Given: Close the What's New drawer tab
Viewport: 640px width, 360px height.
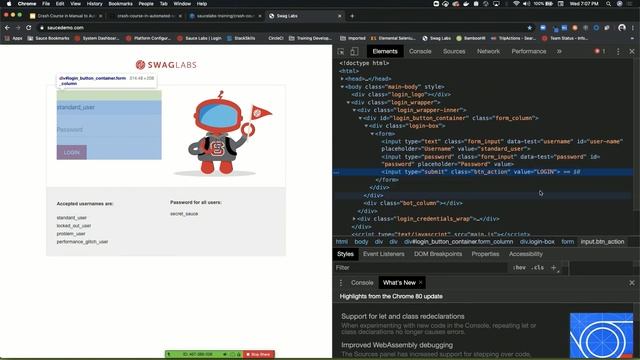Looking at the screenshot, I should pos(420,282).
